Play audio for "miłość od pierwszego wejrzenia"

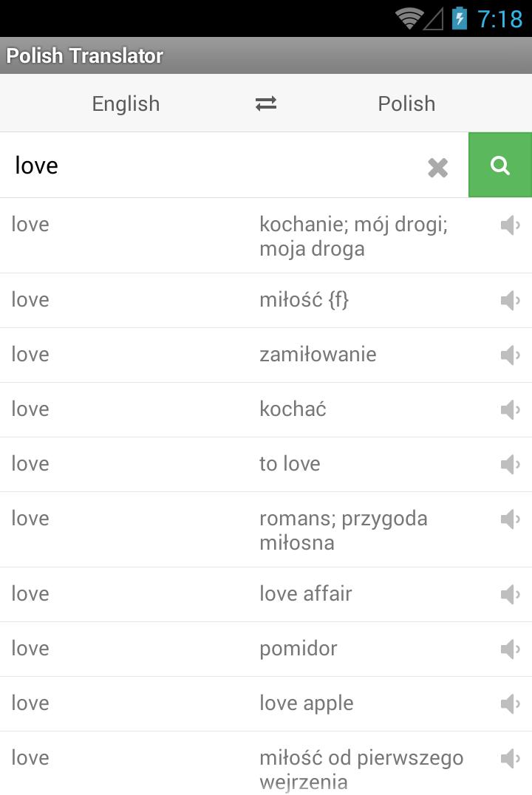510,758
